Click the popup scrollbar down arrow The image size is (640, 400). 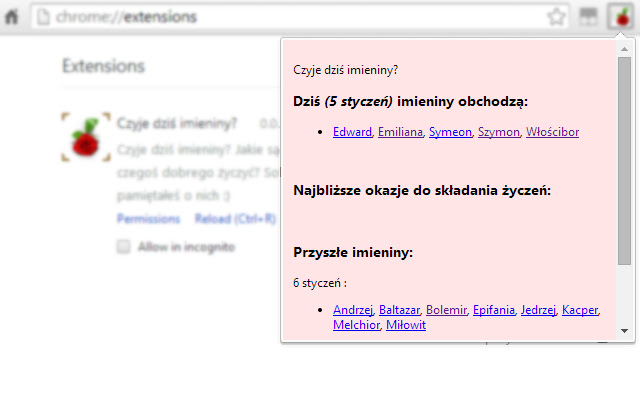(x=624, y=331)
